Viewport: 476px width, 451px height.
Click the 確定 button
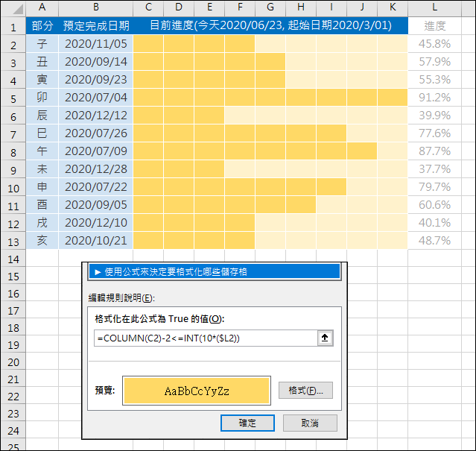click(247, 423)
